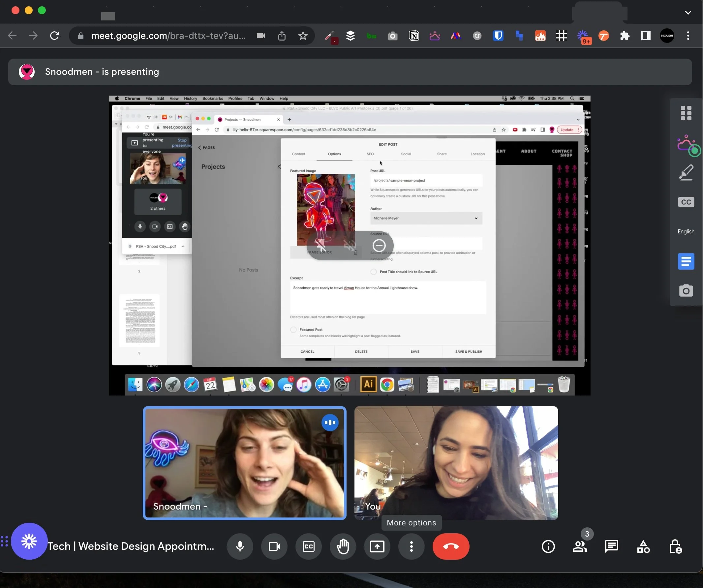Viewport: 703px width, 588px height.
Task: Show the participants list
Action: [x=579, y=546]
